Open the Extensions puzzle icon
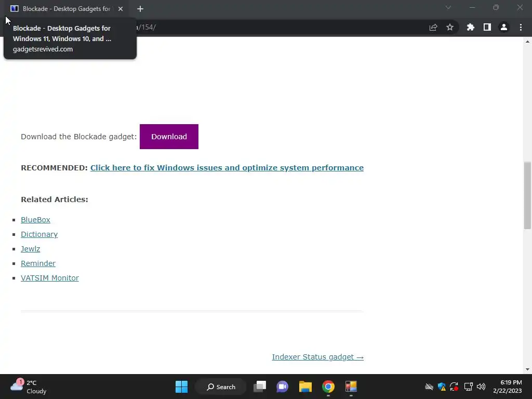This screenshot has width=532, height=399. coord(470,27)
